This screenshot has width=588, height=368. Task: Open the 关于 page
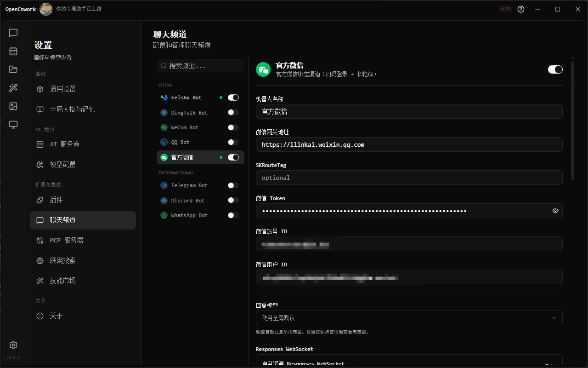coord(57,316)
